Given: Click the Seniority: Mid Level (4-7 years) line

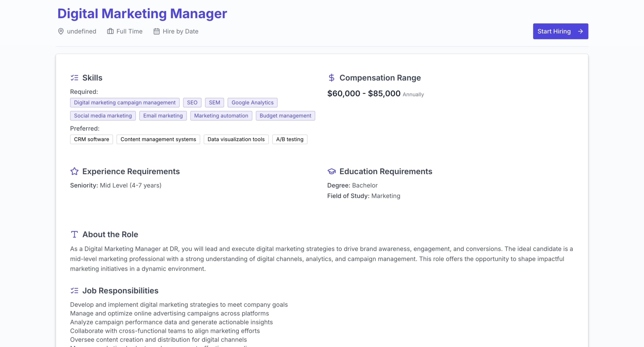Looking at the screenshot, I should 116,185.
